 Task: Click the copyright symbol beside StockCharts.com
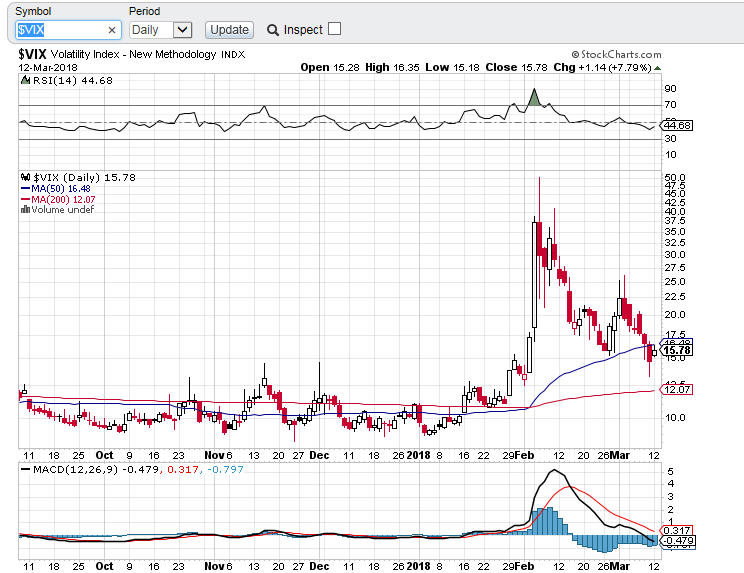tap(576, 55)
